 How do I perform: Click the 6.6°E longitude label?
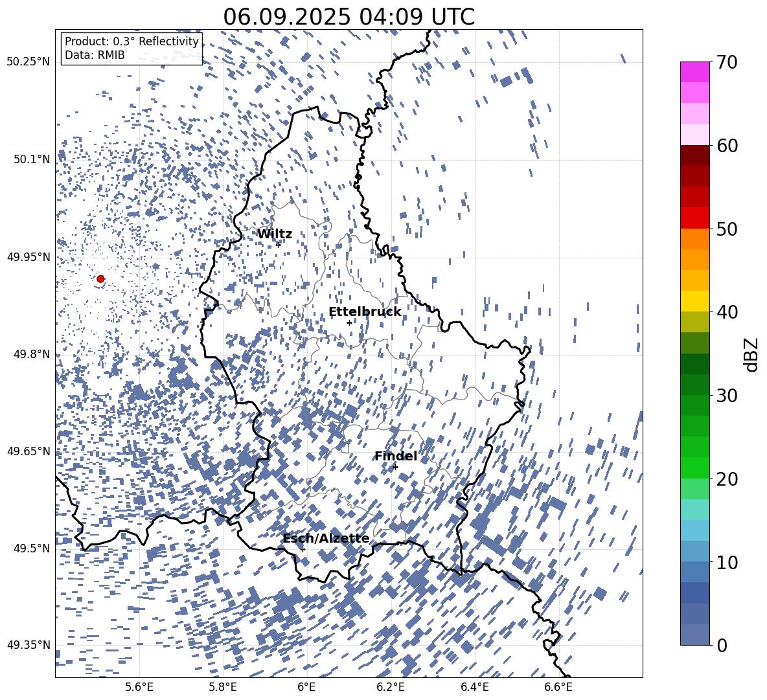558,688
